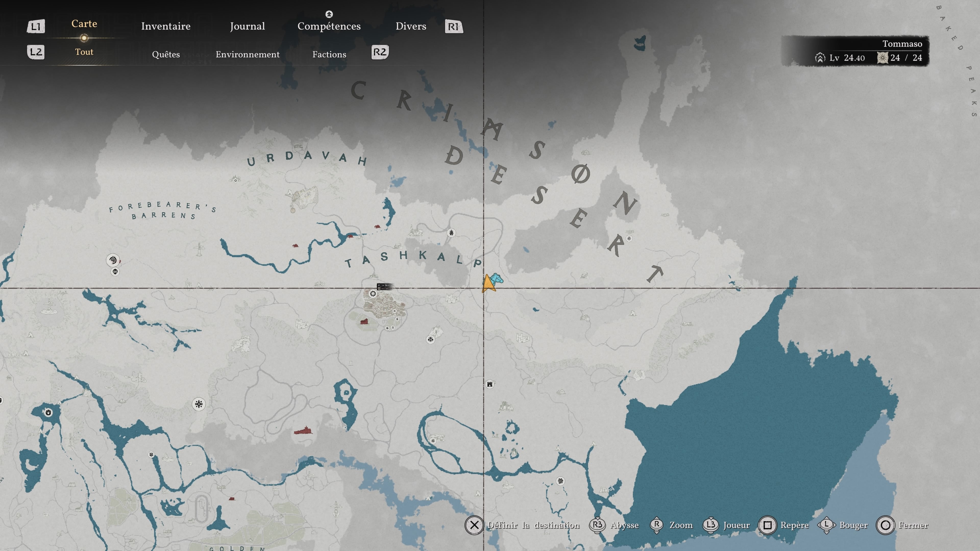The width and height of the screenshot is (980, 551).
Task: Click the Compétences notification icon
Action: pyautogui.click(x=329, y=14)
